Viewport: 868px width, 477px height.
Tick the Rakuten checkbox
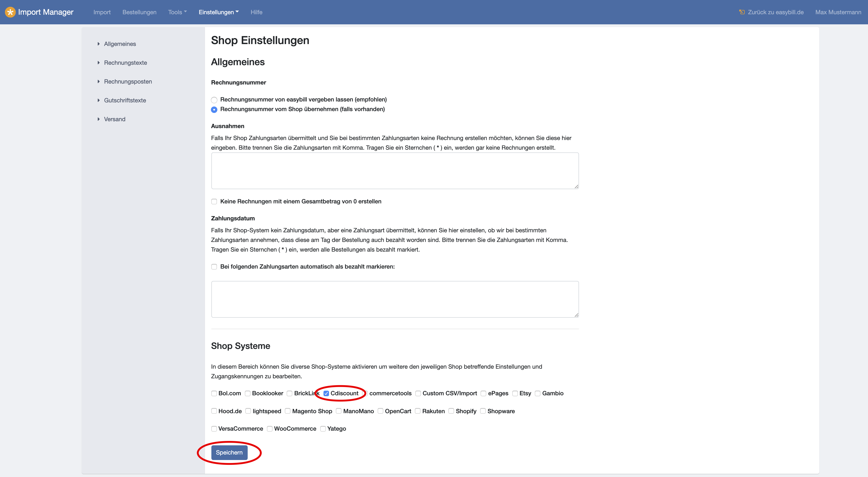(x=418, y=411)
